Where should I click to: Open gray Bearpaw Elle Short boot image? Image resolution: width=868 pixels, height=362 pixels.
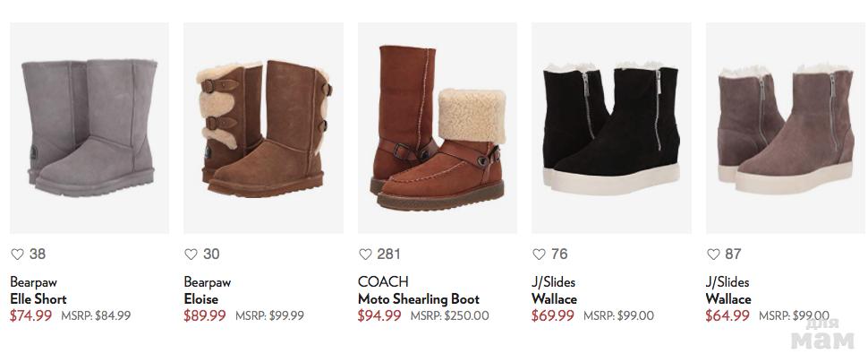89,128
